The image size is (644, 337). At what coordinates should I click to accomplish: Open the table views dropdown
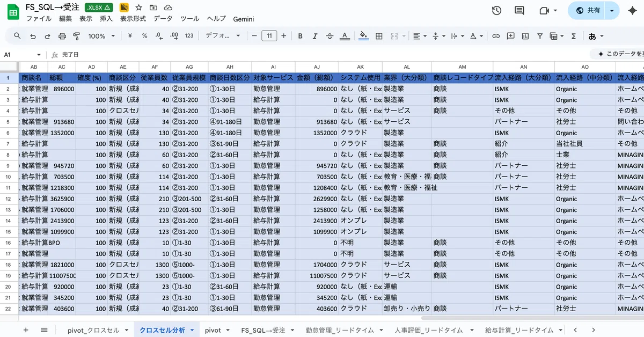tap(557, 36)
